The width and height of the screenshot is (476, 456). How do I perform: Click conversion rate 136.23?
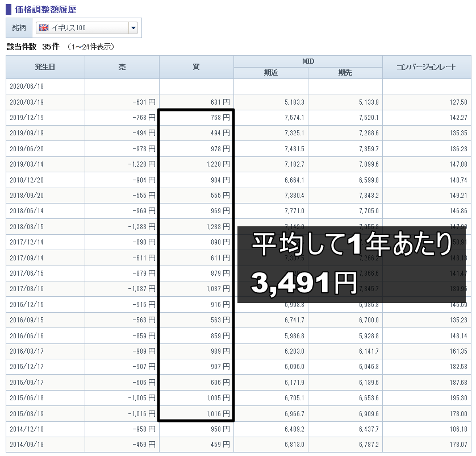[458, 149]
